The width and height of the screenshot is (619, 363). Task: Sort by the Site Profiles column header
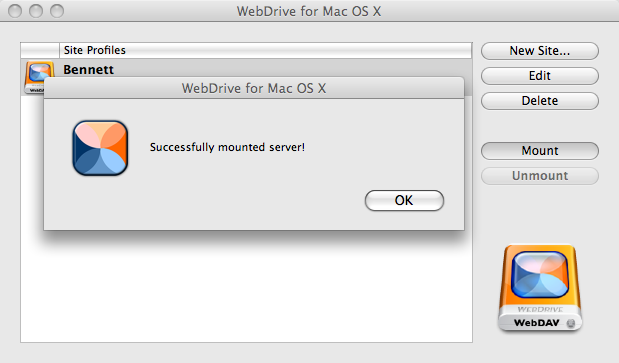pyautogui.click(x=266, y=51)
